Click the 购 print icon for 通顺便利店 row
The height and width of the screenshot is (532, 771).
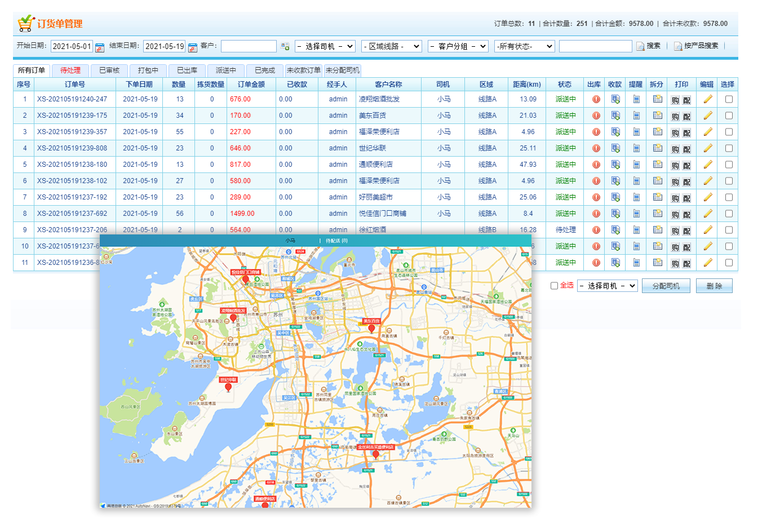pyautogui.click(x=675, y=166)
